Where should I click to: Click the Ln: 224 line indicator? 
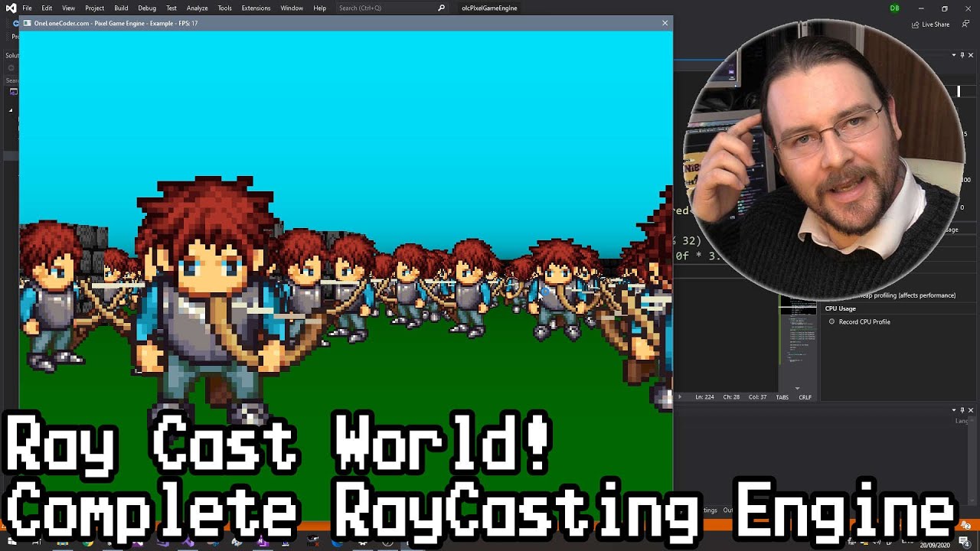[704, 397]
